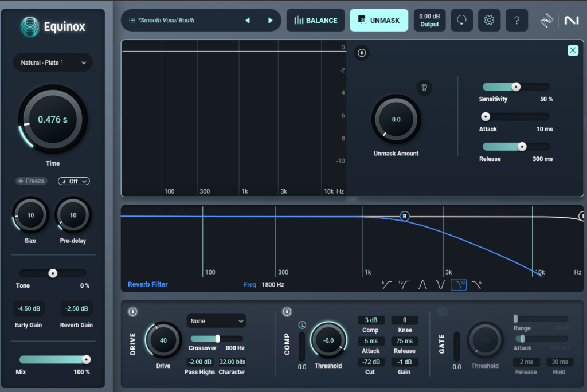
Task: Open the Natural - Plate 1 preset dropdown
Action: pos(52,62)
